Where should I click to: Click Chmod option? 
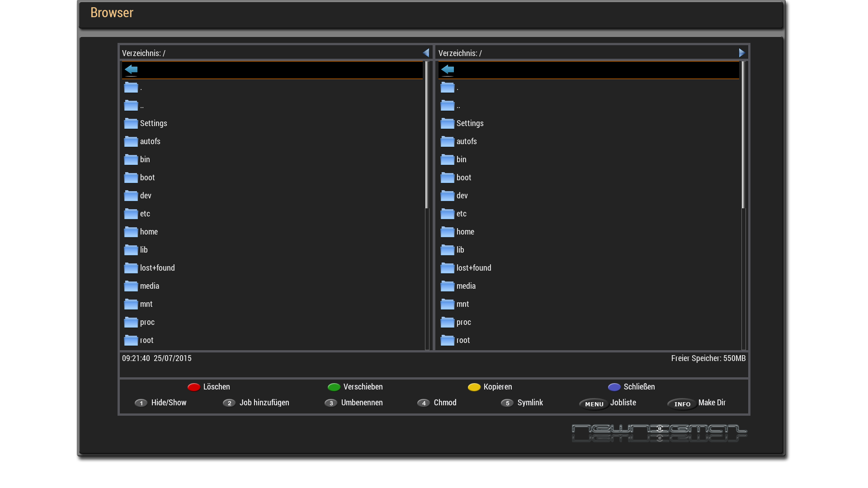(x=445, y=403)
